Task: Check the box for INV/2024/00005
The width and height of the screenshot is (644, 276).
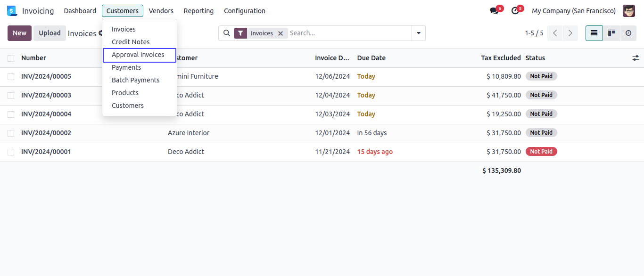Action: [11, 76]
